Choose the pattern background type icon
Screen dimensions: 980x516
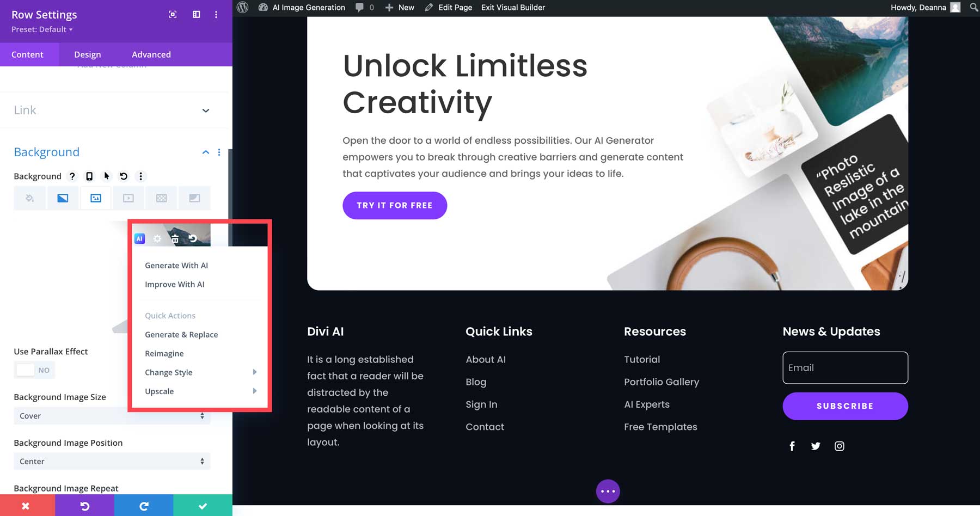[161, 198]
